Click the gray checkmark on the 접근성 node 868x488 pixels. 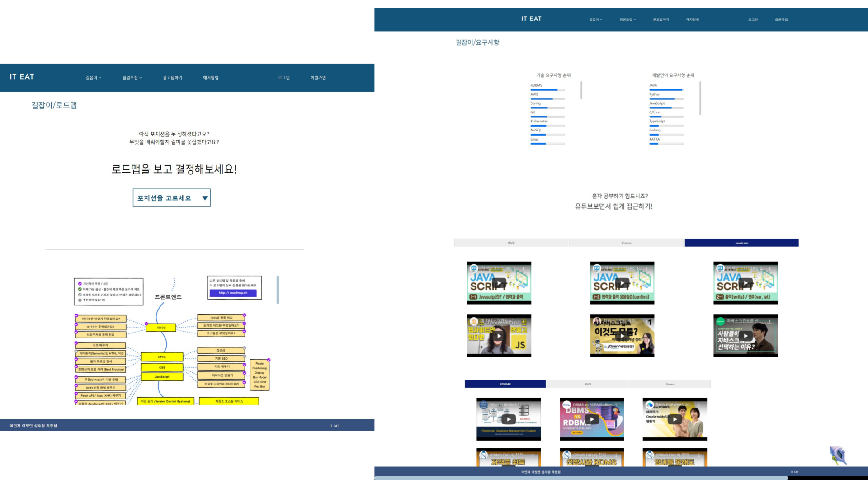click(x=245, y=348)
